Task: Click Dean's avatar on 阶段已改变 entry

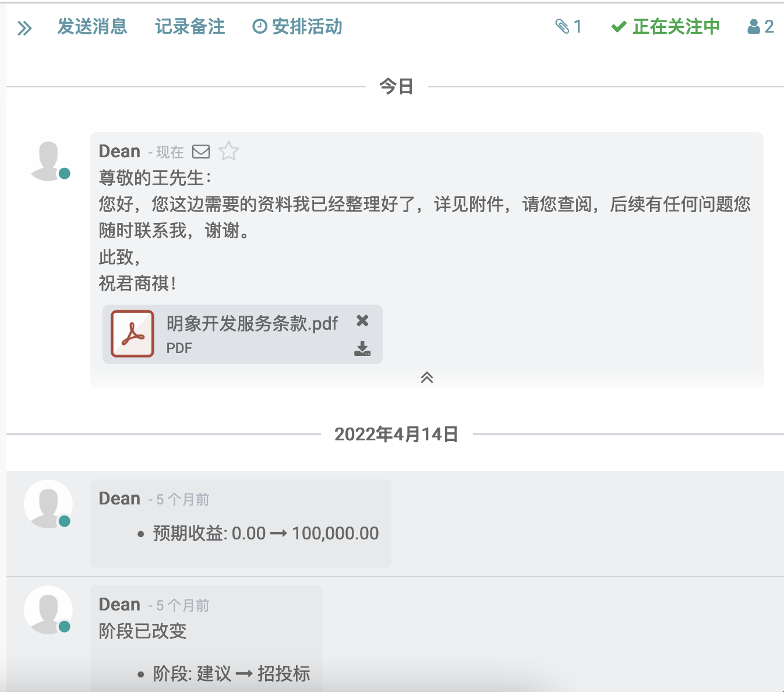Action: click(x=48, y=610)
